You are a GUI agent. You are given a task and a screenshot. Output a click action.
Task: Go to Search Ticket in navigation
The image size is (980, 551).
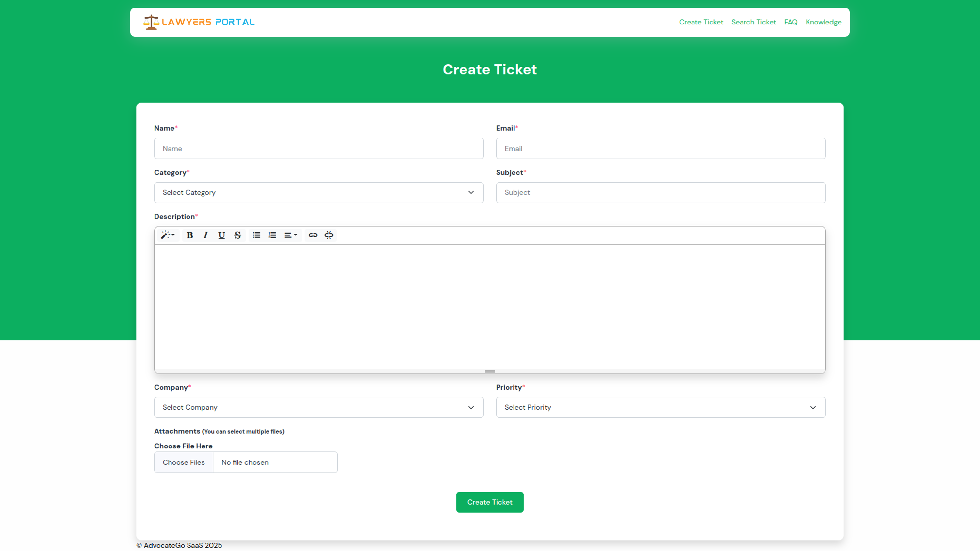[753, 22]
